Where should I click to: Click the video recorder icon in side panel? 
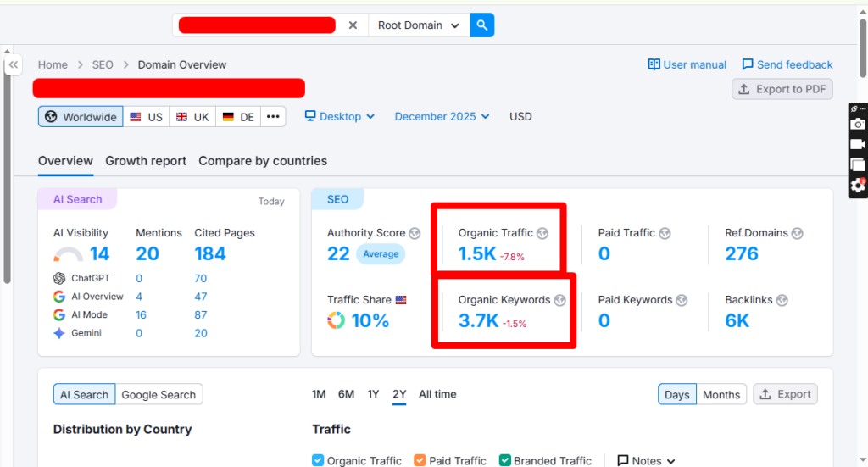point(858,145)
